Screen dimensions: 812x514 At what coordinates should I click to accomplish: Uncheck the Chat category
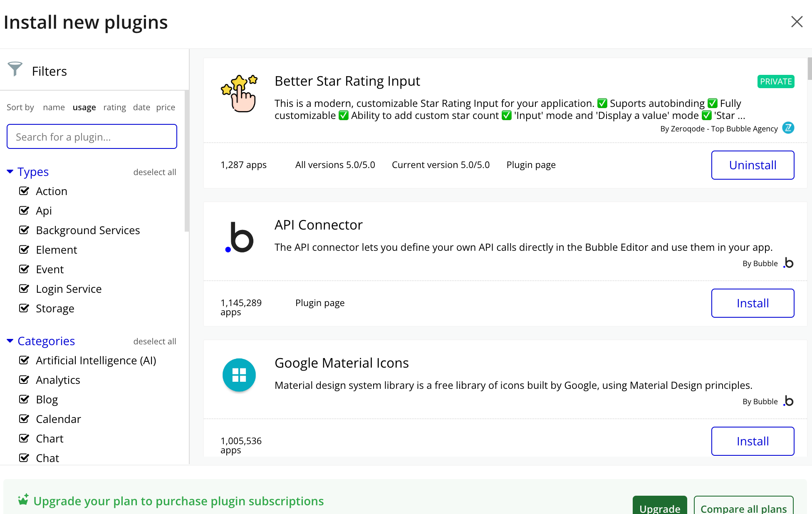[x=24, y=458]
